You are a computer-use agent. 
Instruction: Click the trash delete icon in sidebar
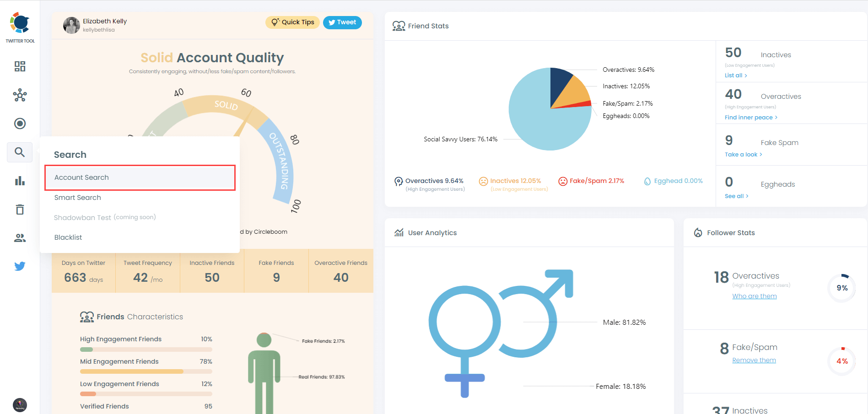20,209
